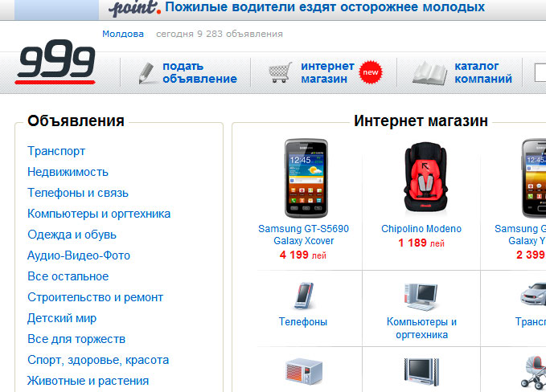546x392 pixels.
Task: Open the каталог компаний menu item
Action: [483, 72]
